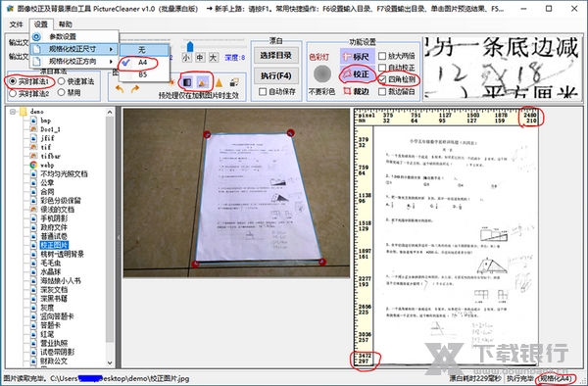Enable the 放大两倍 checkbox

click(382, 56)
